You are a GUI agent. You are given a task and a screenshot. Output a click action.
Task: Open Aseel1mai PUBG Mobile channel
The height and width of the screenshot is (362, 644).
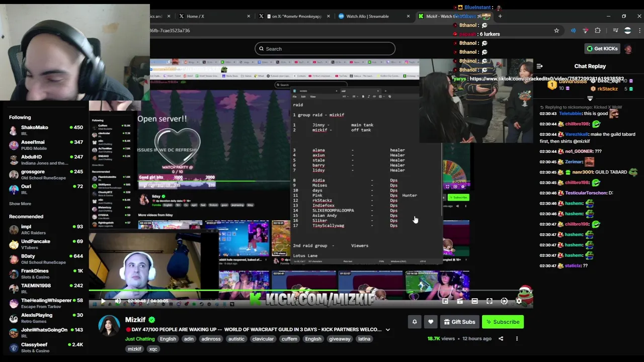coord(46,145)
